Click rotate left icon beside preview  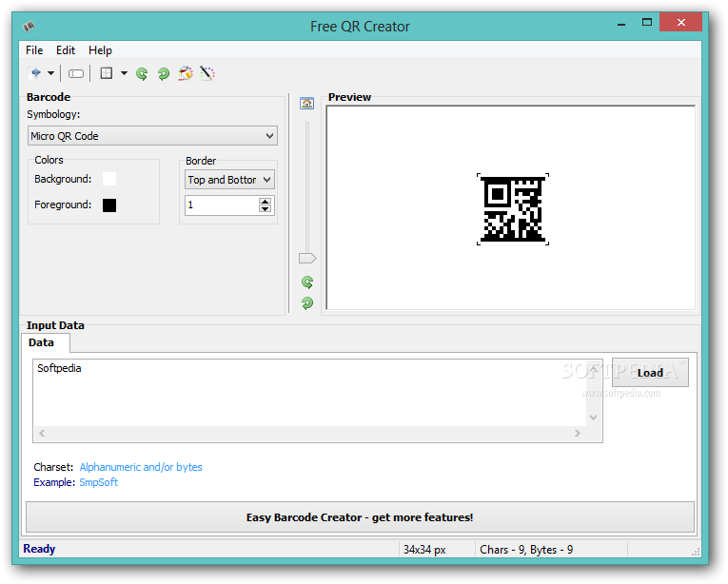point(307,282)
